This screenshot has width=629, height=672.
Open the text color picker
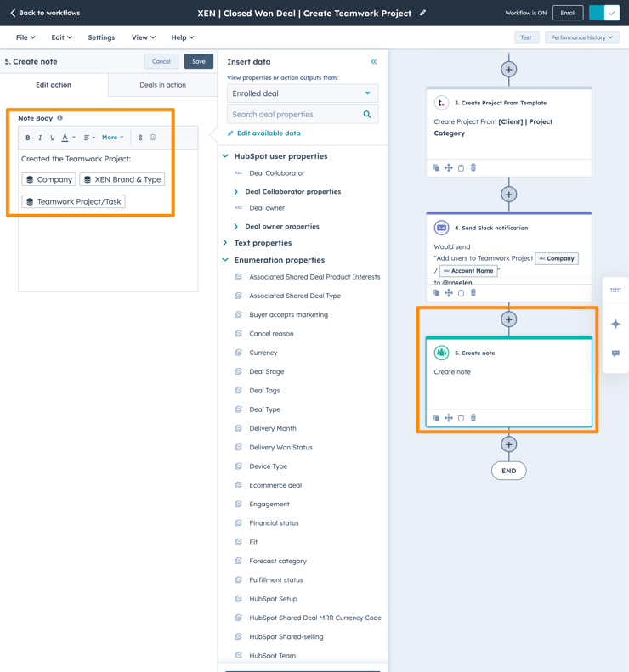point(68,138)
